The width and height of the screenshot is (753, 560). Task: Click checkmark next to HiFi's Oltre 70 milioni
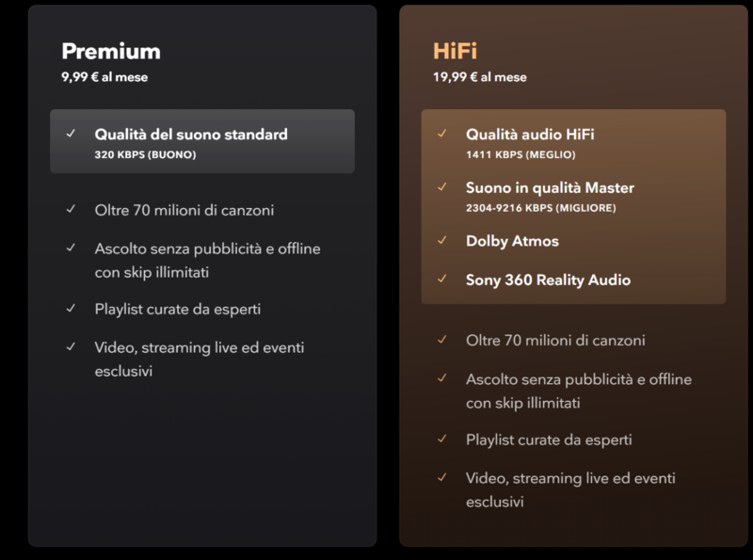click(x=442, y=340)
